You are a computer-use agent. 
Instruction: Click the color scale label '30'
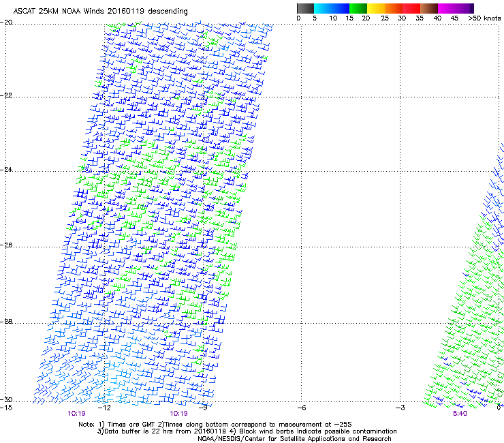tap(402, 18)
